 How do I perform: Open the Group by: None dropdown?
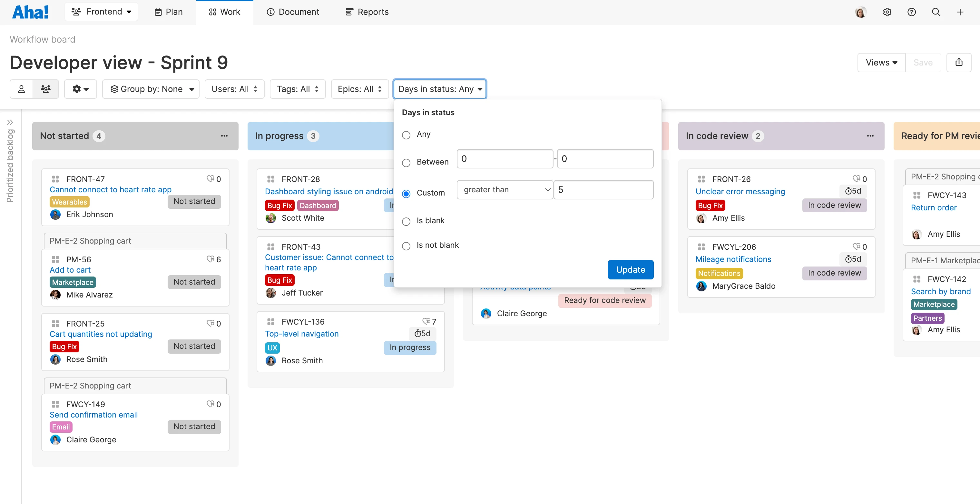pyautogui.click(x=151, y=89)
